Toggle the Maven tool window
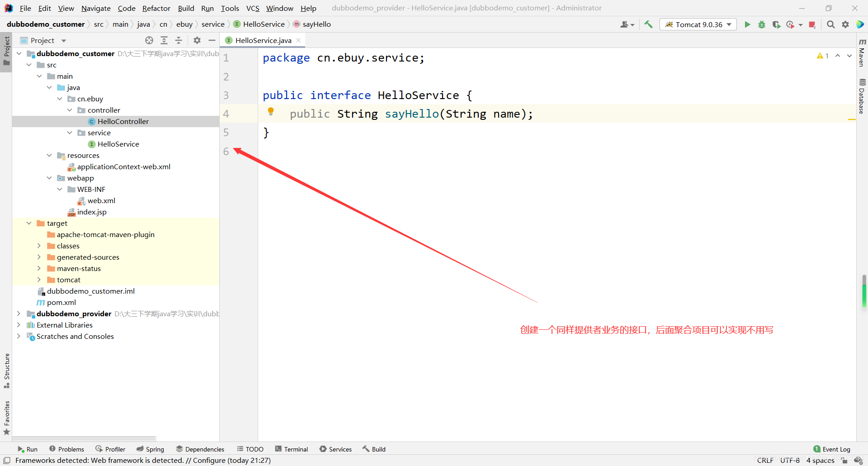This screenshot has height=466, width=868. [x=862, y=53]
